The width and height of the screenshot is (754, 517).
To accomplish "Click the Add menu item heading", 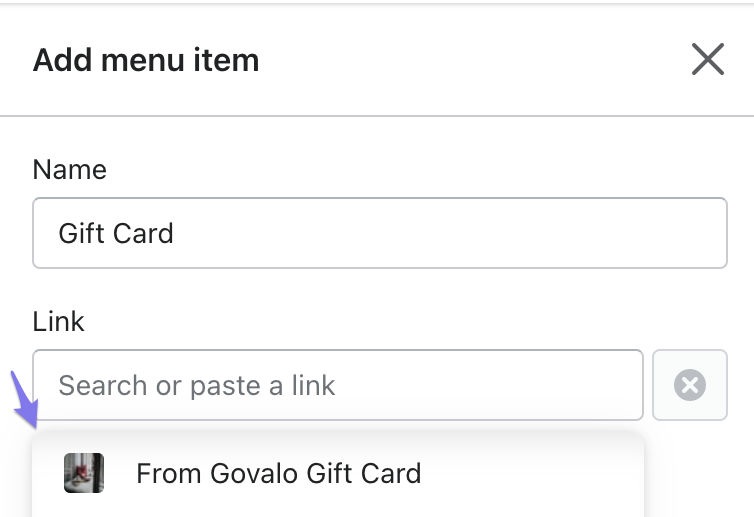I will click(146, 60).
